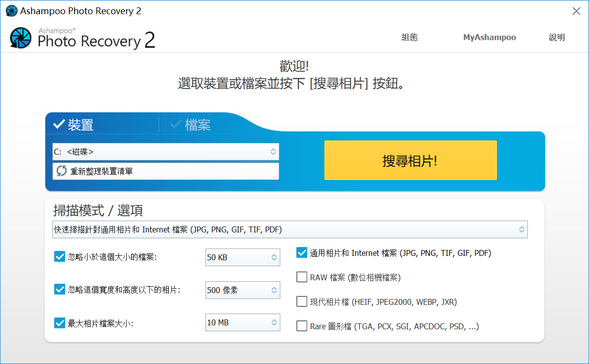Close the window with the X icon

pyautogui.click(x=576, y=11)
